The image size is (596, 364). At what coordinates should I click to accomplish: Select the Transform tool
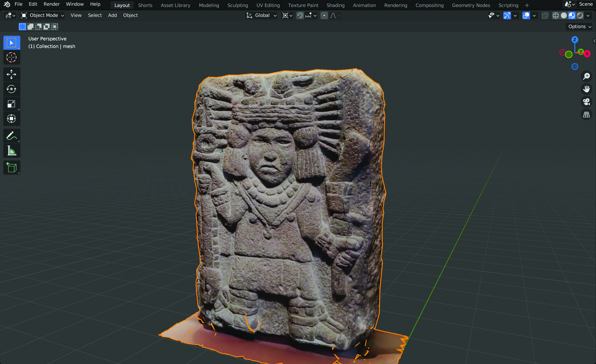click(12, 119)
